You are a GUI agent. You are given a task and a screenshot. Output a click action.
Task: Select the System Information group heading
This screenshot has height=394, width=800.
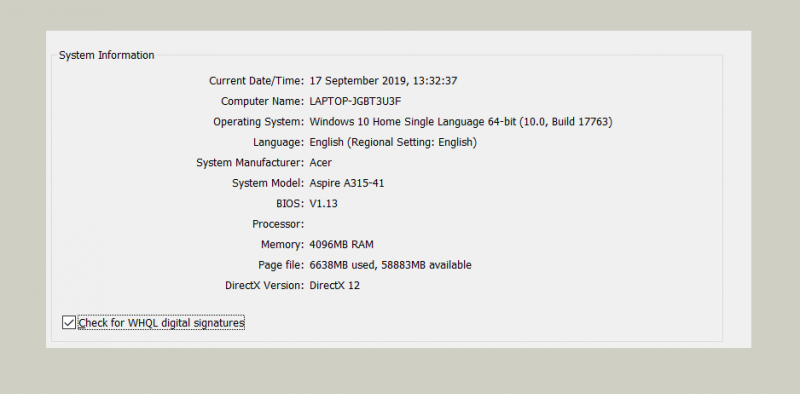pyautogui.click(x=107, y=55)
